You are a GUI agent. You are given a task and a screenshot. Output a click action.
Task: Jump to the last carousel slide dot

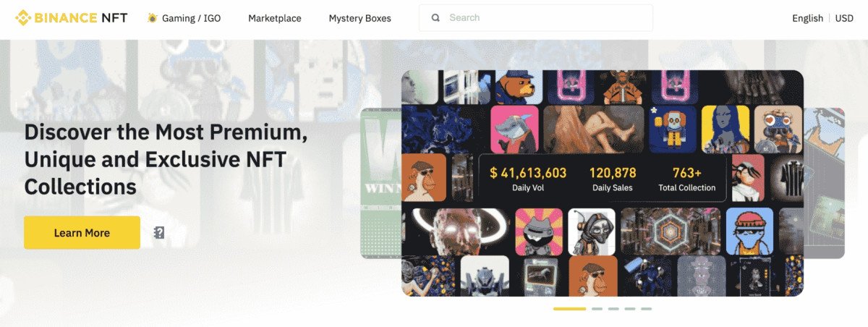click(646, 309)
